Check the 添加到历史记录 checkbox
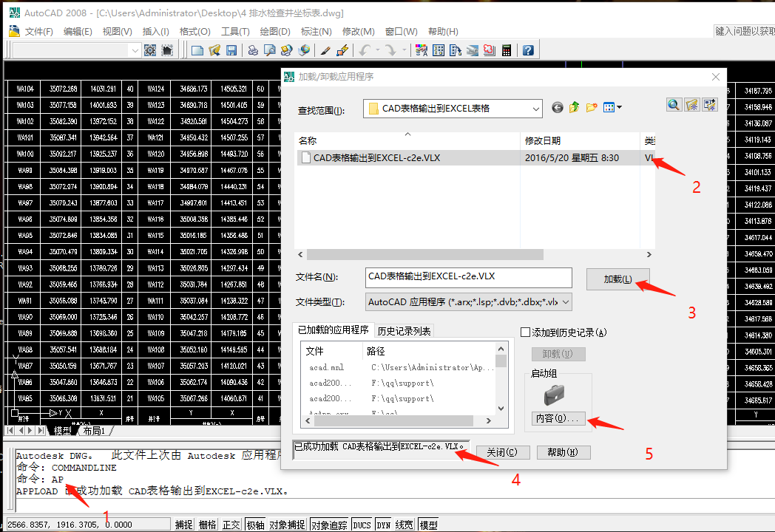This screenshot has width=775, height=532. pos(525,332)
